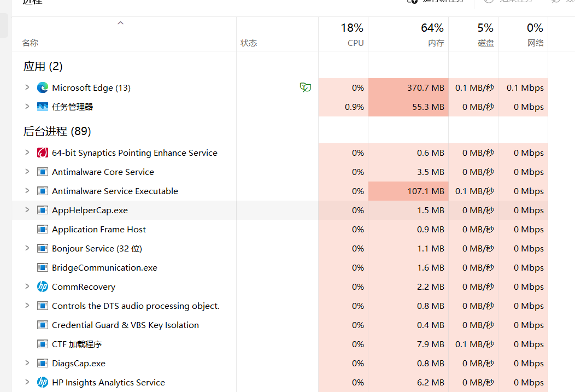Select the Application Frame Host row name
The height and width of the screenshot is (392, 575).
[x=99, y=229]
